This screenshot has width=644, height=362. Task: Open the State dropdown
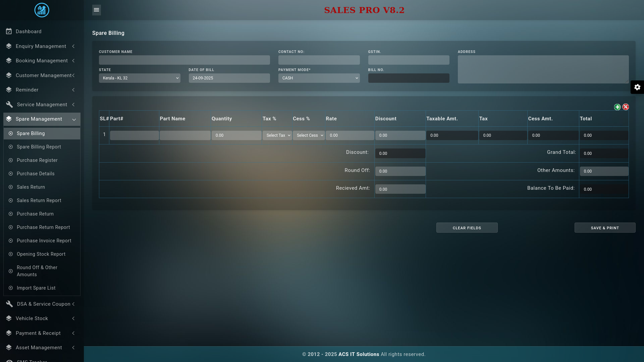(x=140, y=78)
